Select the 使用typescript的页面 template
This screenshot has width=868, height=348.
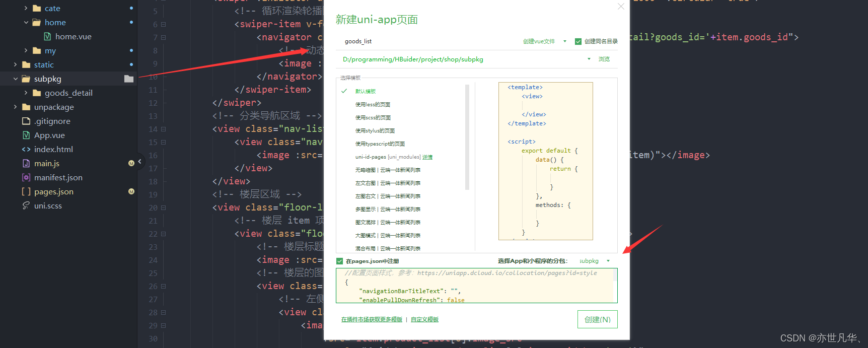[380, 144]
